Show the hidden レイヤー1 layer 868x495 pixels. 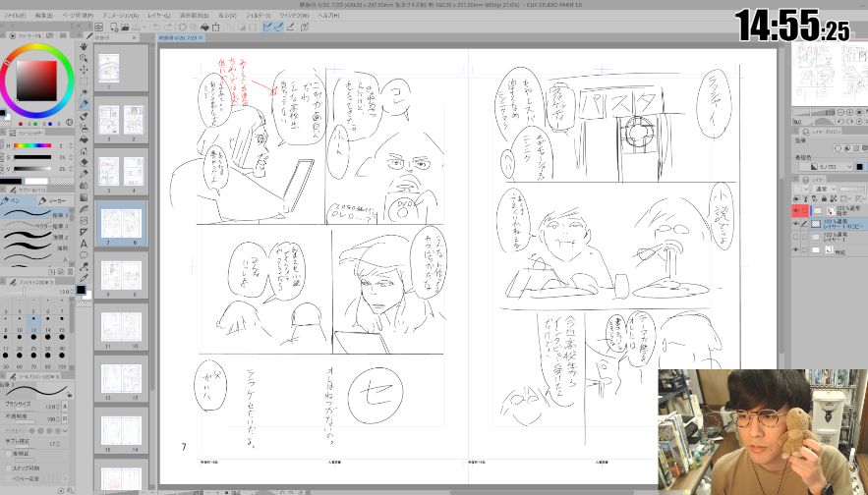coord(796,237)
